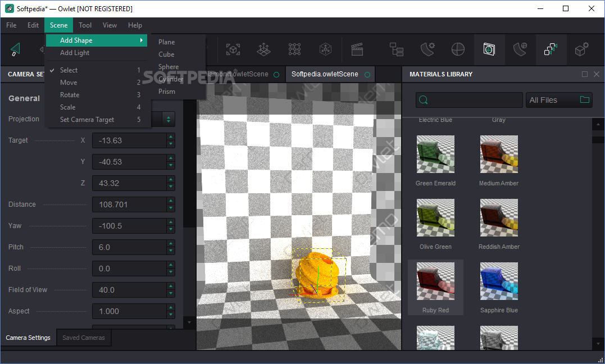Click the clapperboard render icon
605x364 pixels.
point(357,49)
